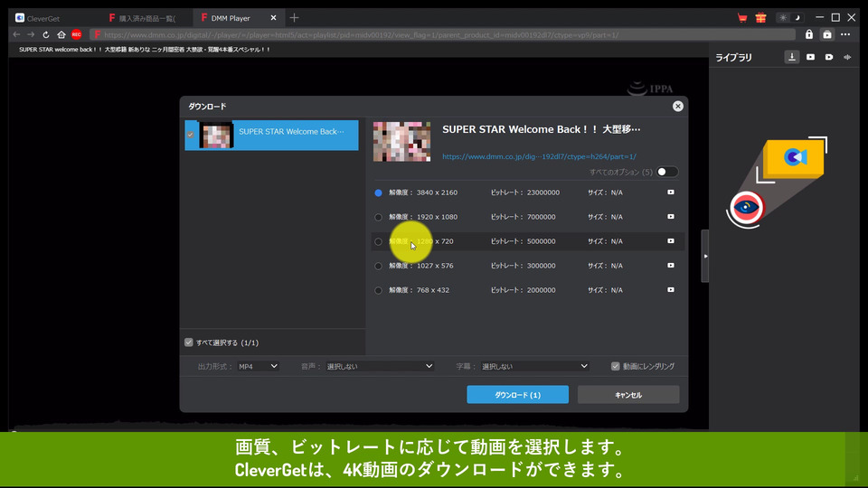Switch to light theme sun icon

[x=783, y=18]
